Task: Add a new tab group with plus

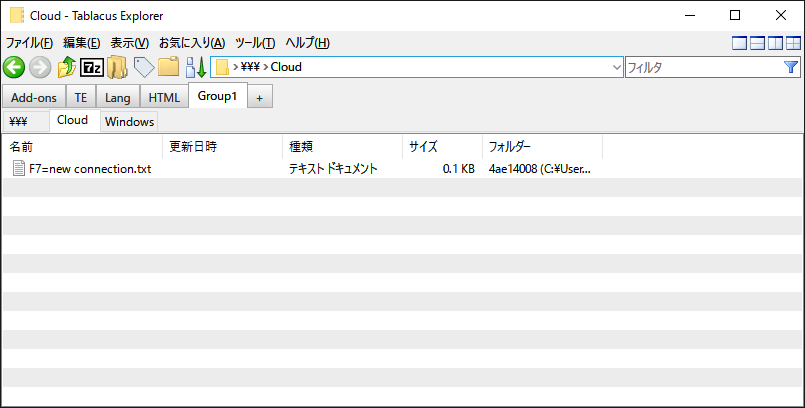Action: (260, 98)
